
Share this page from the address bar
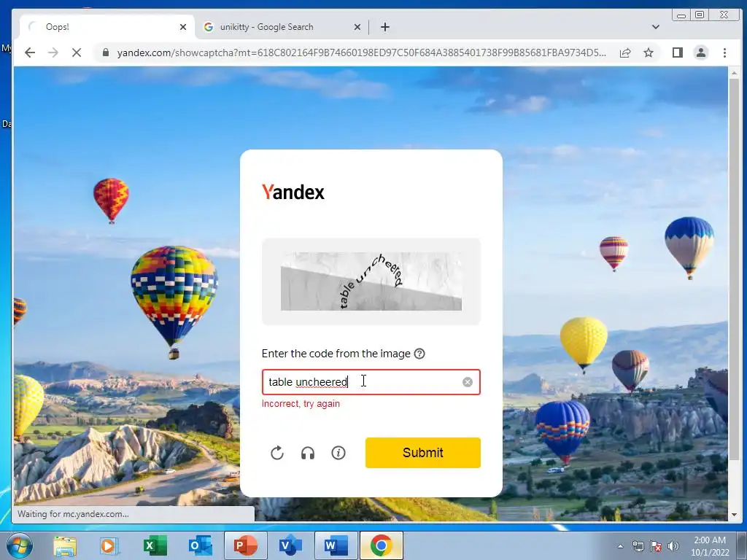point(625,52)
